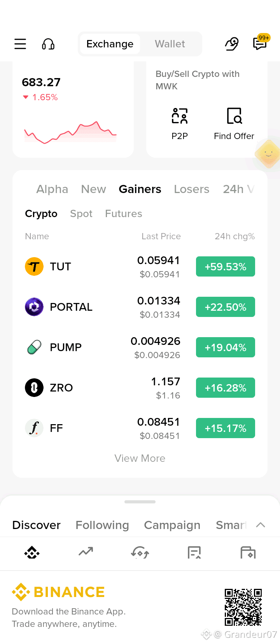Select the Spot market filter
The height and width of the screenshot is (644, 280).
coord(81,214)
